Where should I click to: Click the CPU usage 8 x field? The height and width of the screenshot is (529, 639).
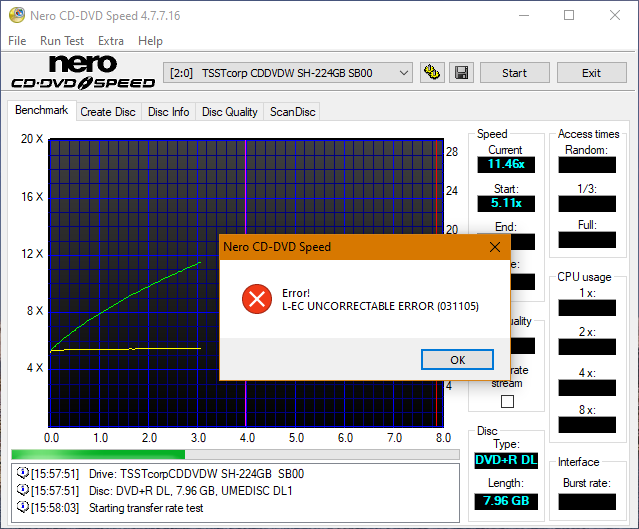coord(587,425)
